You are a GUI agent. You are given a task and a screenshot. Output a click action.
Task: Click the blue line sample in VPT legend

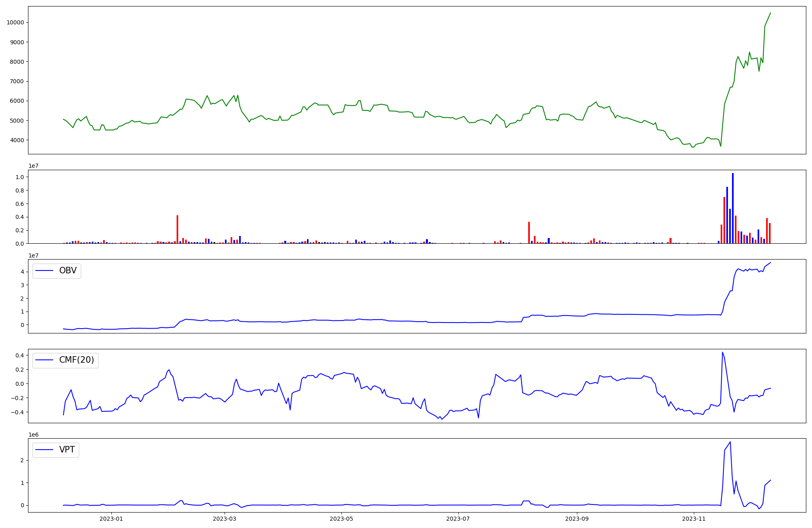[x=45, y=450]
